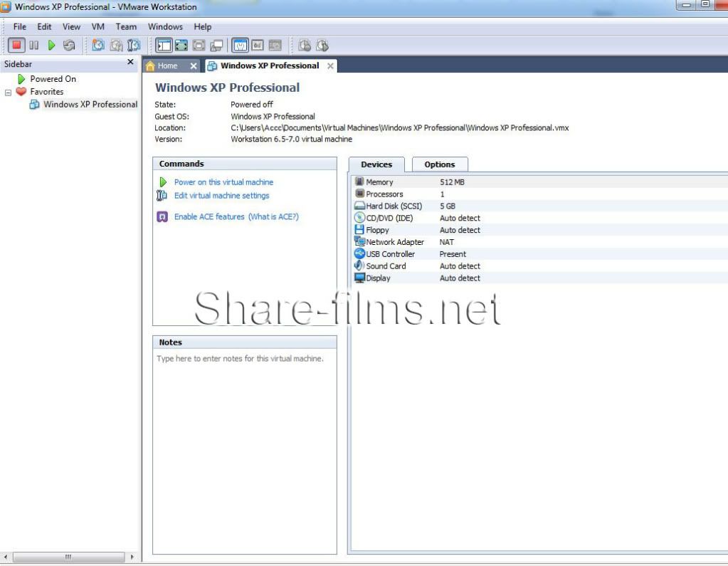
Task: Collapse the Favorites tree node
Action: click(x=8, y=93)
